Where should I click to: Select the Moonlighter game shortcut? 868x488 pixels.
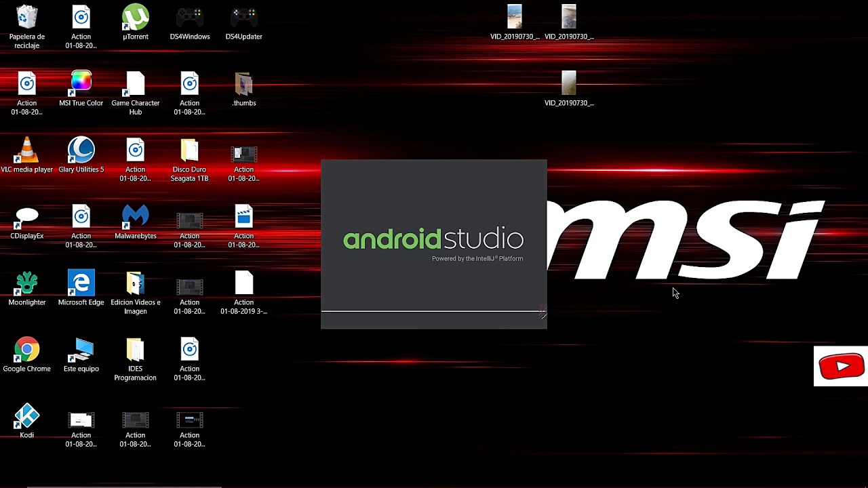[x=27, y=283]
